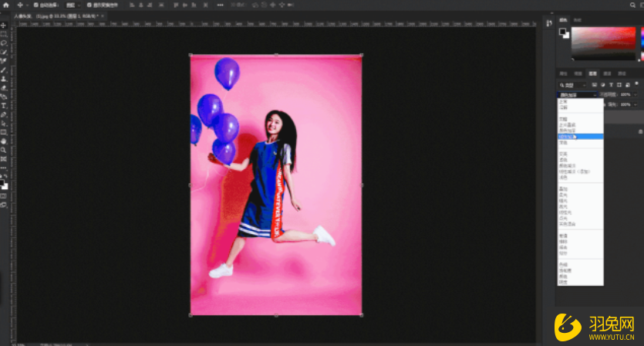Switch to the 色板 tab
The image size is (644, 346).
coord(579,21)
